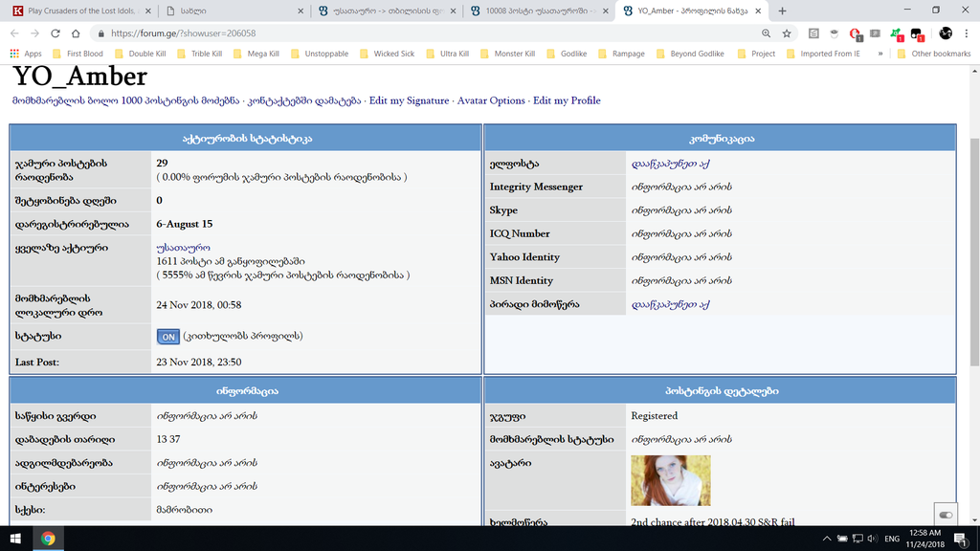
Task: Click the Chrome profile avatar icon
Action: pos(945,34)
